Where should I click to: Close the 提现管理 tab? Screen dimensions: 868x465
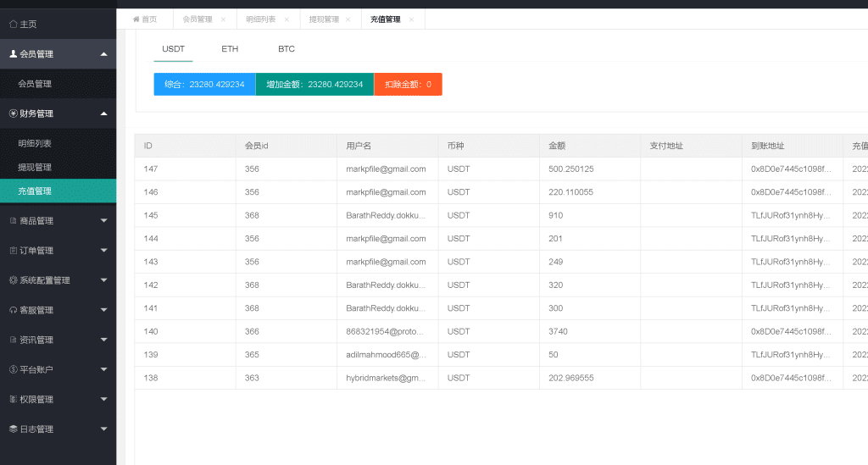point(349,19)
